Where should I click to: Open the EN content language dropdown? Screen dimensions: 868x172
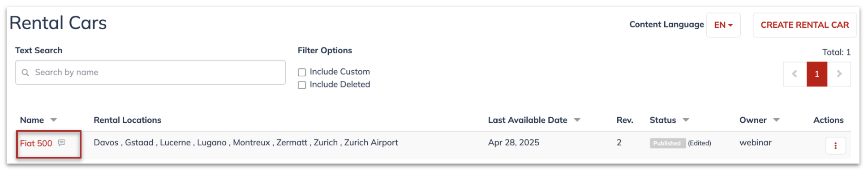click(x=723, y=25)
